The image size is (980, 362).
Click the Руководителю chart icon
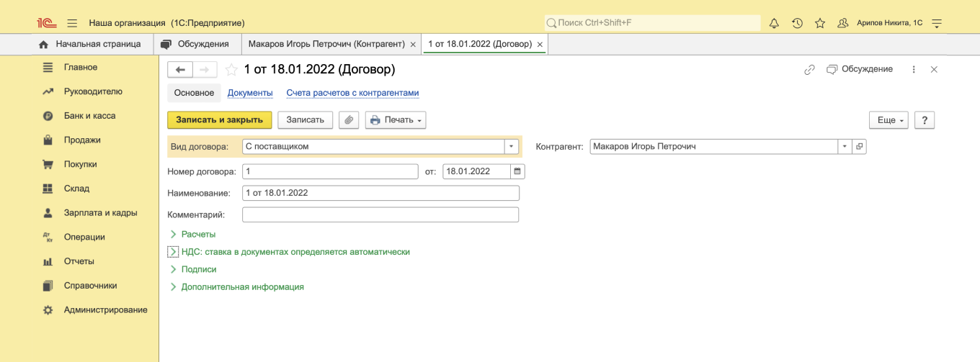[x=48, y=91]
